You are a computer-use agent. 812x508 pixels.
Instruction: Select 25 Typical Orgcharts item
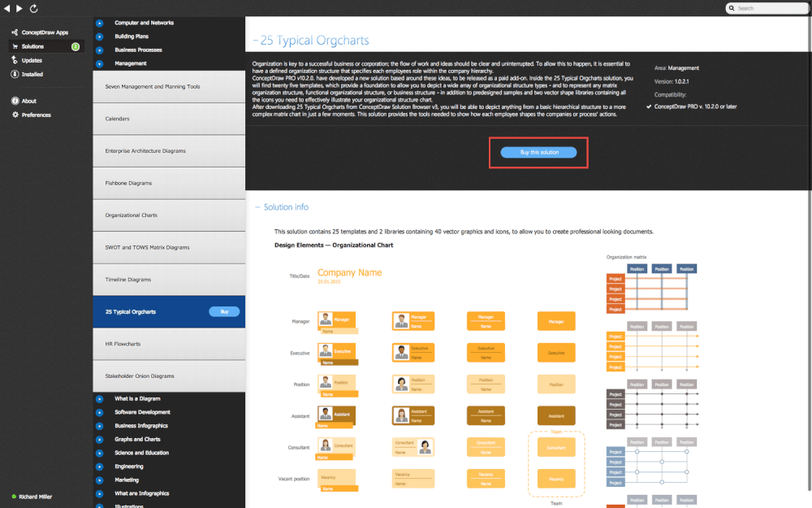tap(169, 311)
